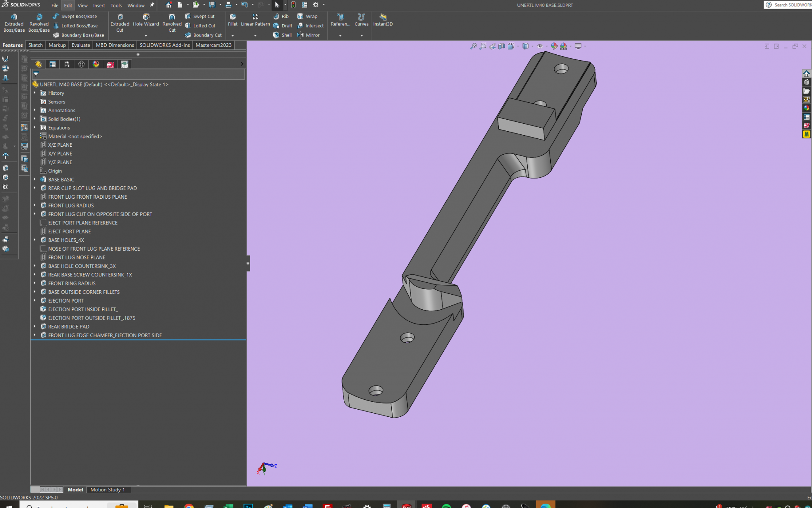Collapse the feature manager panel handle
The height and width of the screenshot is (508, 812).
(x=248, y=263)
